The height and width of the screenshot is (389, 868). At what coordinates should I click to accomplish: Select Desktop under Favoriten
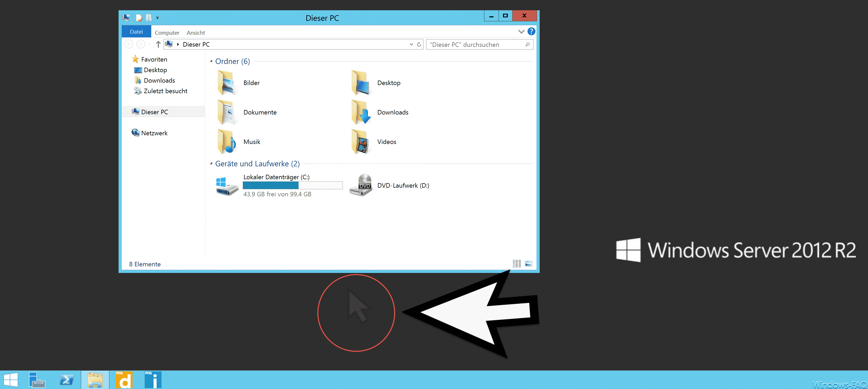(x=155, y=70)
